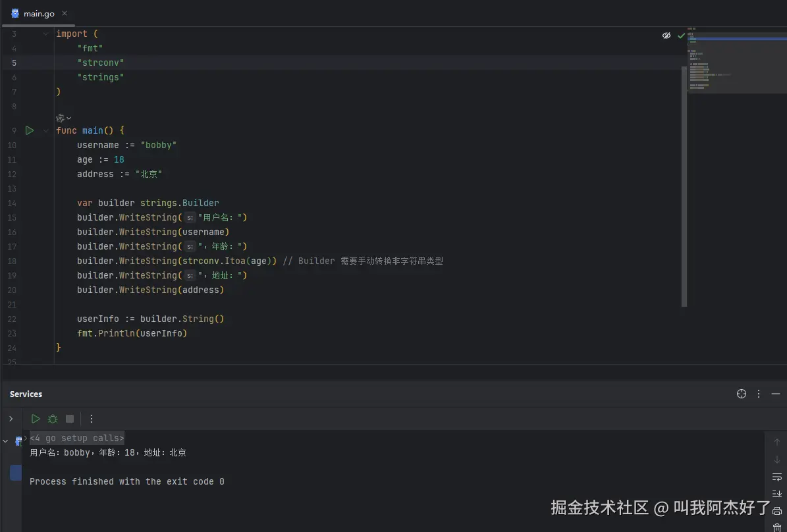Expand the Services tree with right chevron
Image resolution: width=787 pixels, height=532 pixels.
click(11, 419)
